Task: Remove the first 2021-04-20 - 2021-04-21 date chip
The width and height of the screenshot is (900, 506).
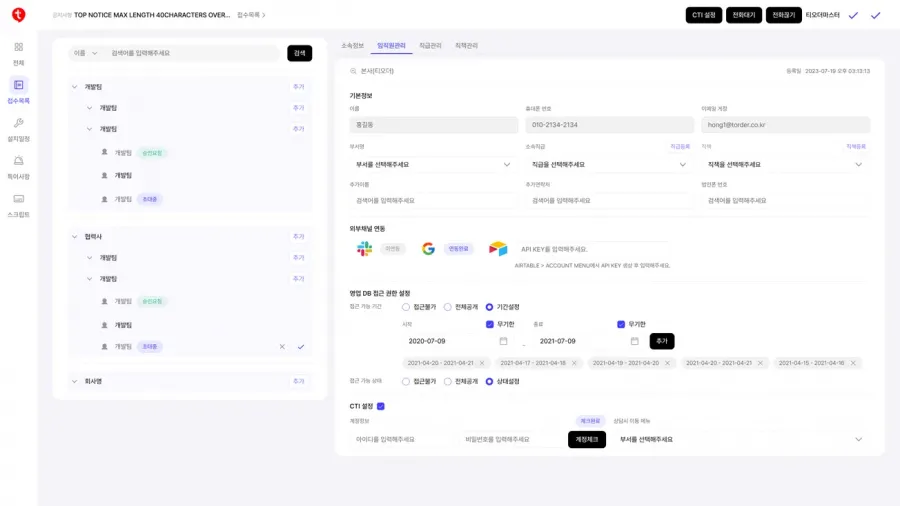Action: tap(482, 363)
